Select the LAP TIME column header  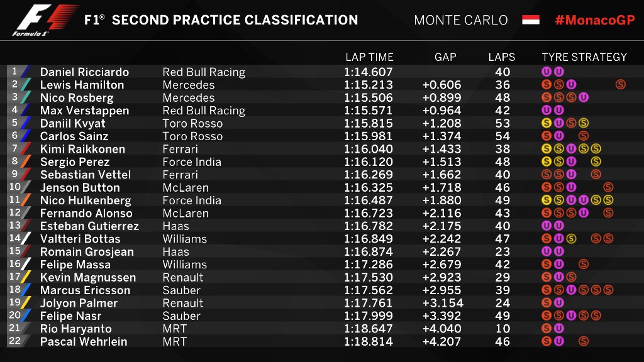[x=369, y=57]
